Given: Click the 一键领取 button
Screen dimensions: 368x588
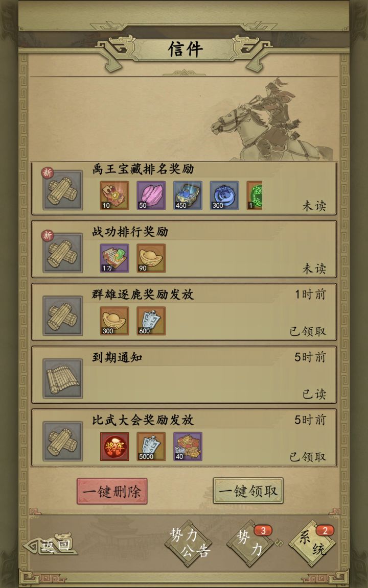Looking at the screenshot, I should (x=248, y=491).
